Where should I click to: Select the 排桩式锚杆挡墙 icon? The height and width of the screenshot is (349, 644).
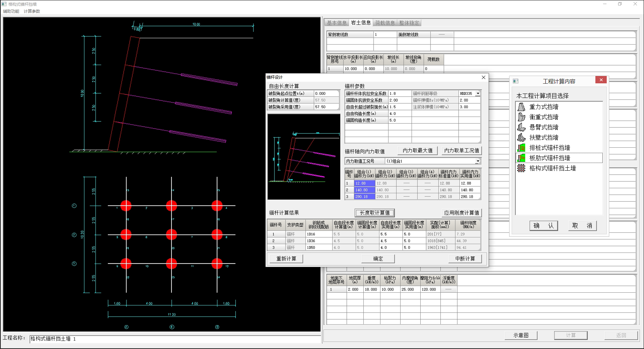(522, 148)
